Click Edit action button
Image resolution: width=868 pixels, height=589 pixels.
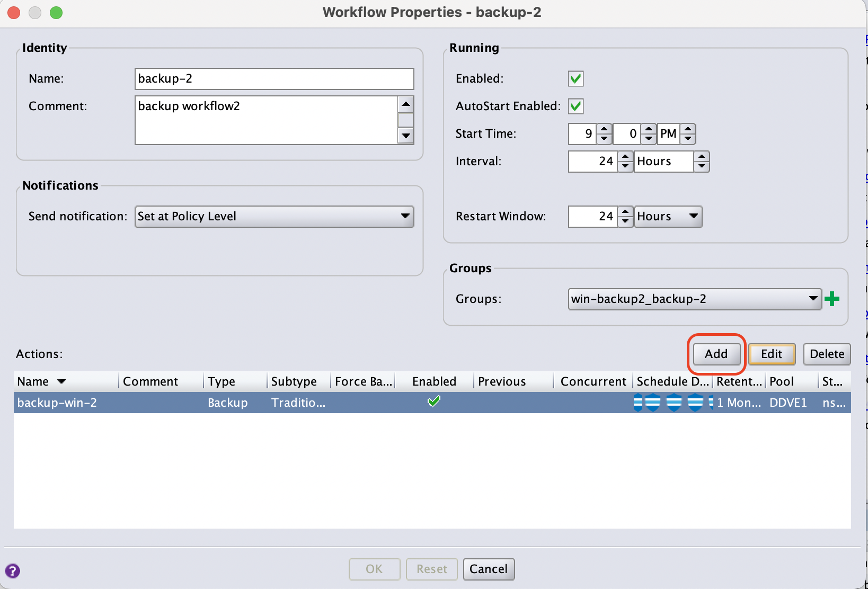point(772,354)
